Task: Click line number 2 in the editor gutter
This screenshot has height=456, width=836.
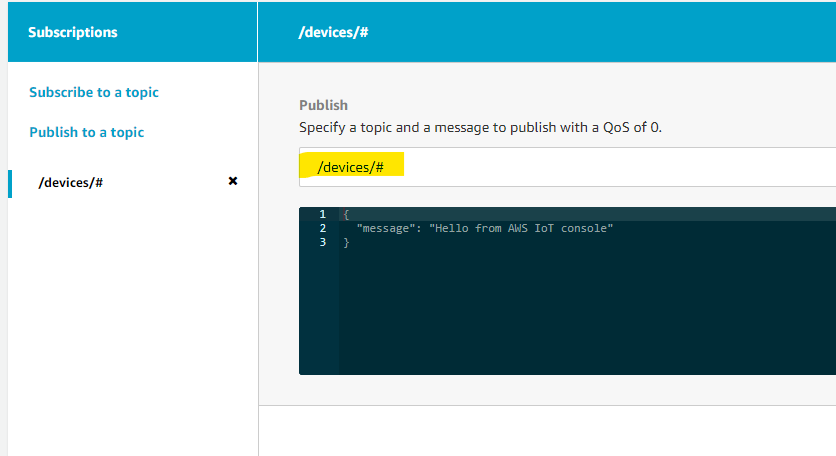Action: coord(321,229)
